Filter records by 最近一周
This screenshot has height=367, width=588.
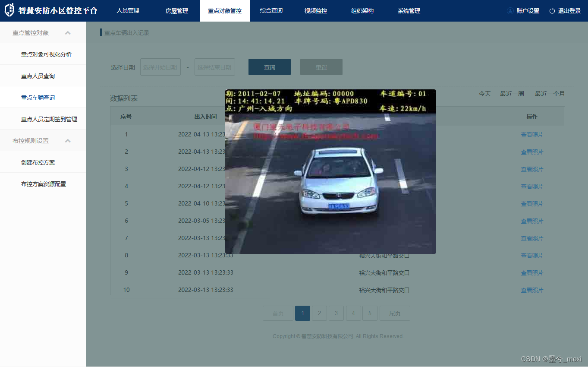(512, 94)
